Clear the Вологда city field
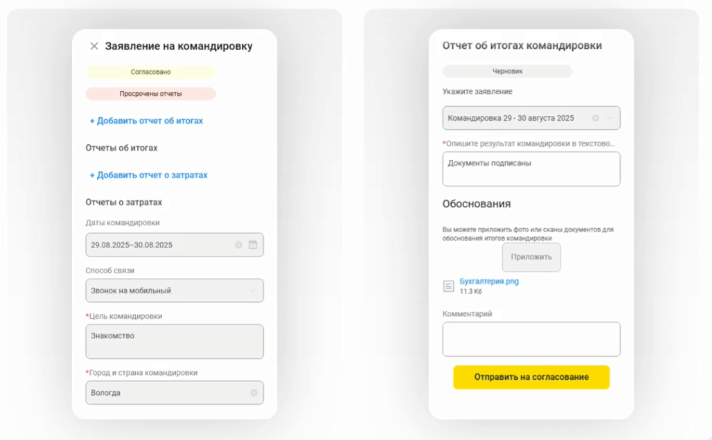This screenshot has height=440, width=712. (253, 393)
